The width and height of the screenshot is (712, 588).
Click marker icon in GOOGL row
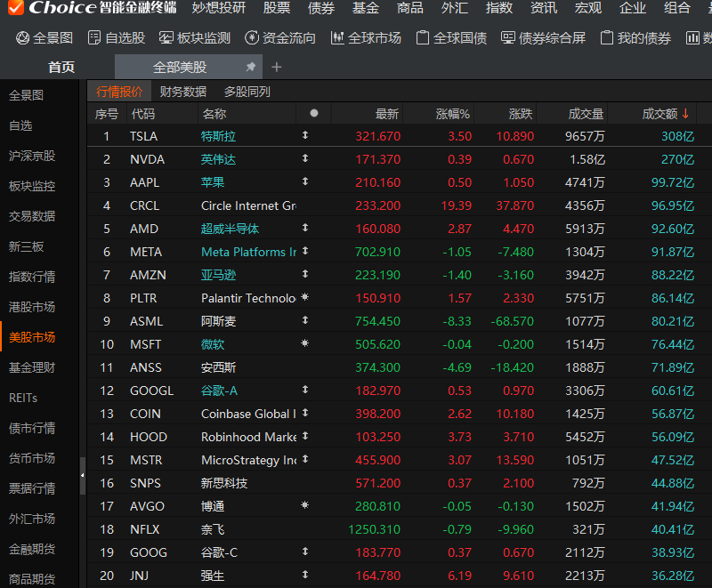coord(305,390)
